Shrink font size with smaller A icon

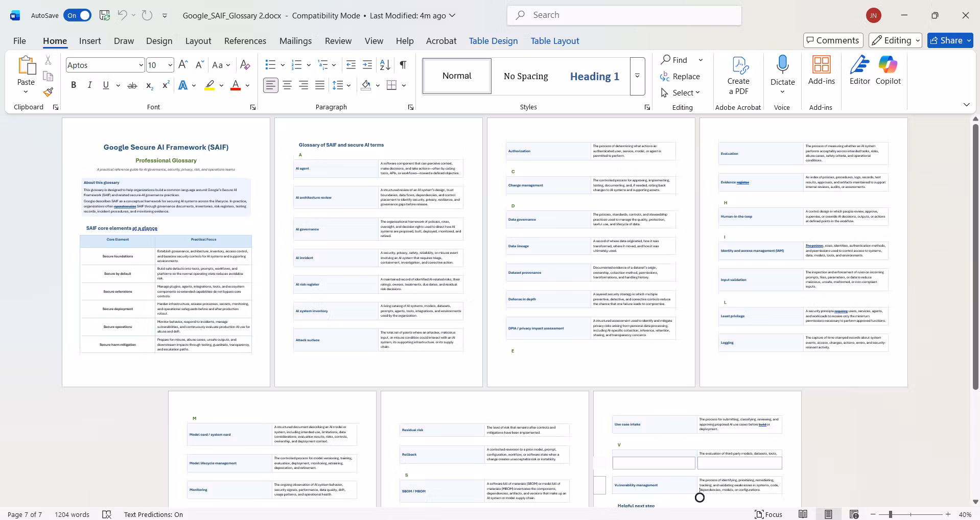200,65
